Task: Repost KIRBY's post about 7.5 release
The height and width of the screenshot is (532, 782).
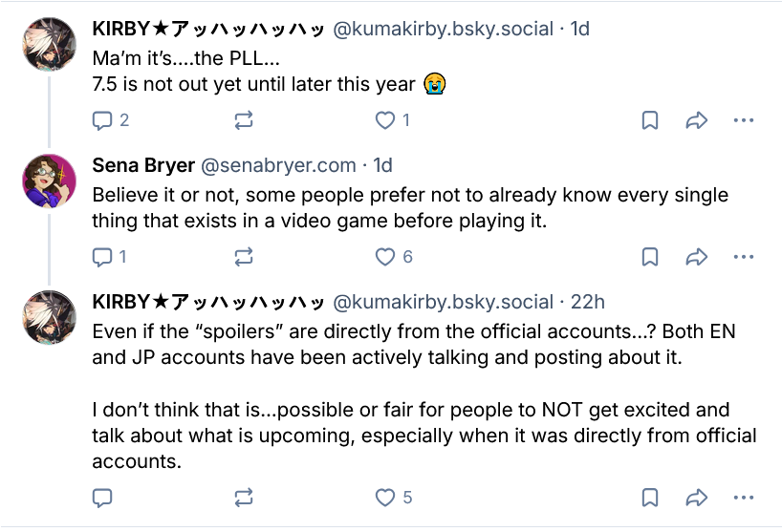Action: 244,120
